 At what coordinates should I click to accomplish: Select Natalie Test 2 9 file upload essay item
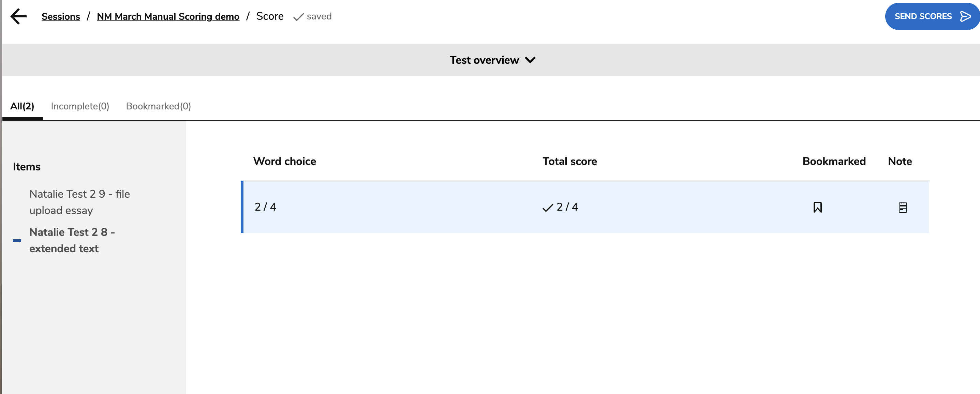[79, 202]
